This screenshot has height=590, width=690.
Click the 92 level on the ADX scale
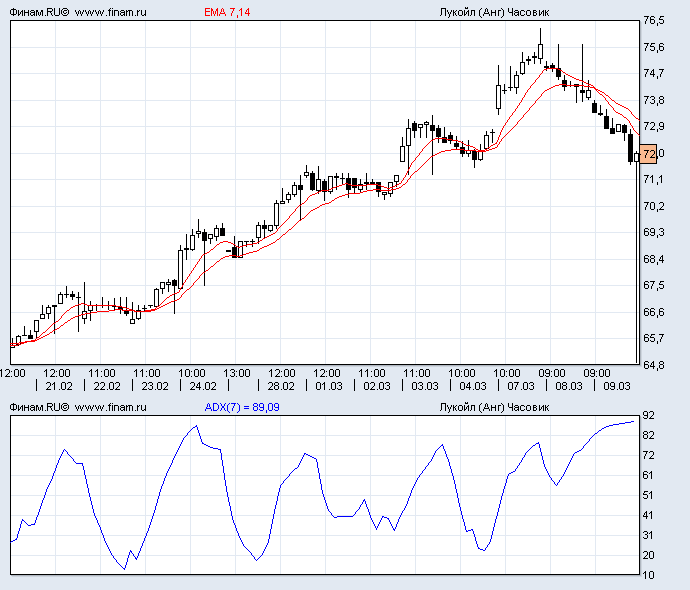pyautogui.click(x=649, y=415)
